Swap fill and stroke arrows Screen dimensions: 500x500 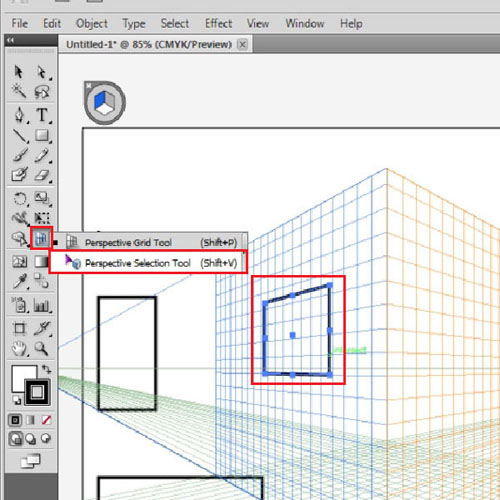pos(46,369)
